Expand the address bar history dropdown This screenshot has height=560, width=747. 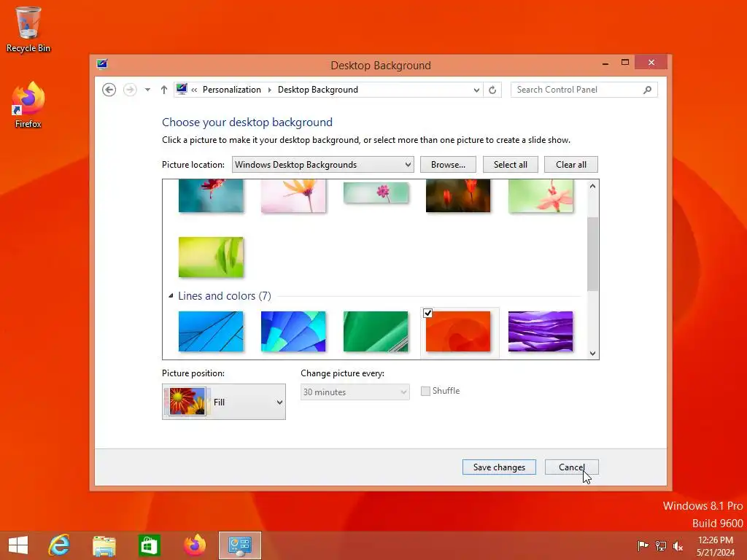(476, 90)
